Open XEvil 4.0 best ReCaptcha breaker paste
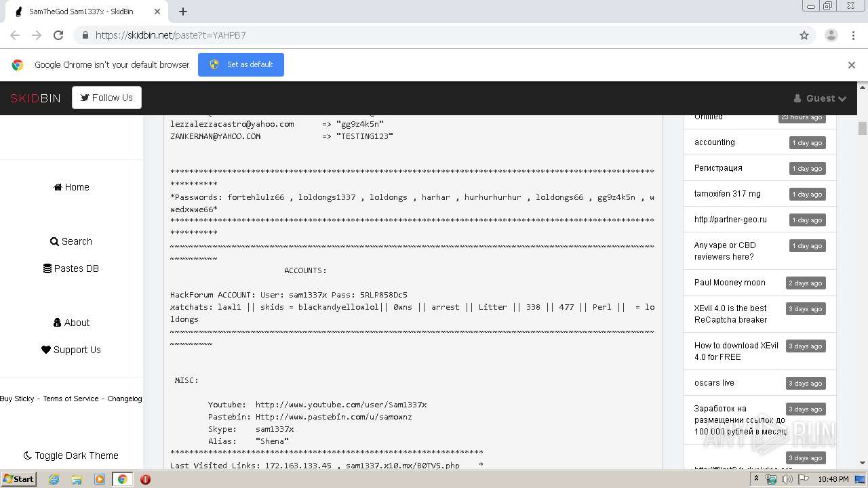This screenshot has height=488, width=868. coord(731,314)
